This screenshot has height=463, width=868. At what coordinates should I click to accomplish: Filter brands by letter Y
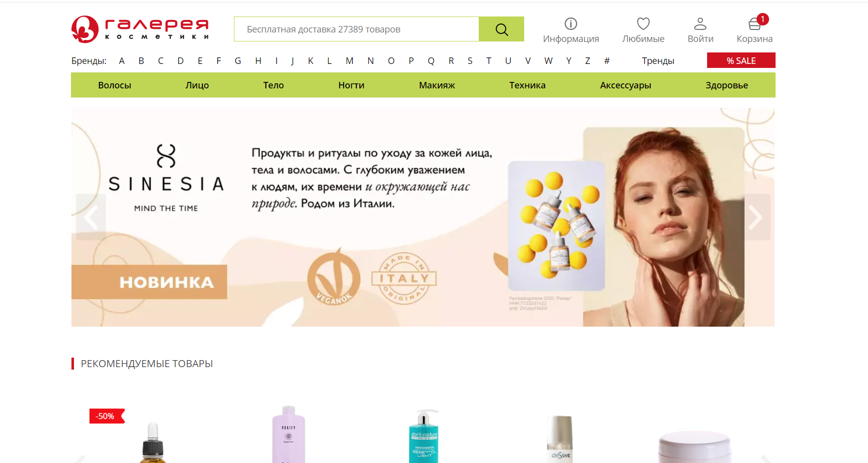click(568, 60)
